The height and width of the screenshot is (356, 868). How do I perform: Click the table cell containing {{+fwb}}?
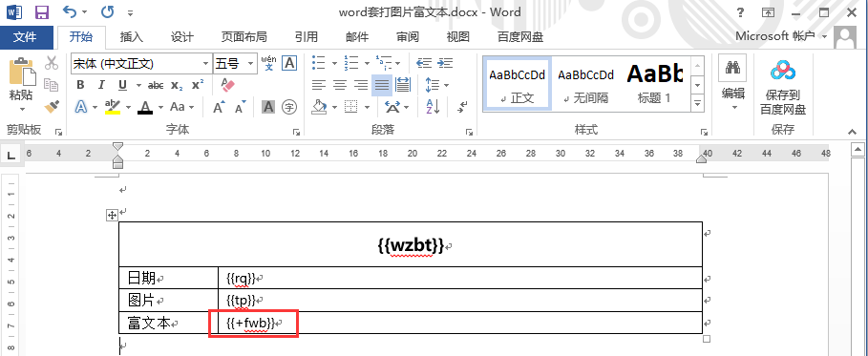(x=460, y=323)
